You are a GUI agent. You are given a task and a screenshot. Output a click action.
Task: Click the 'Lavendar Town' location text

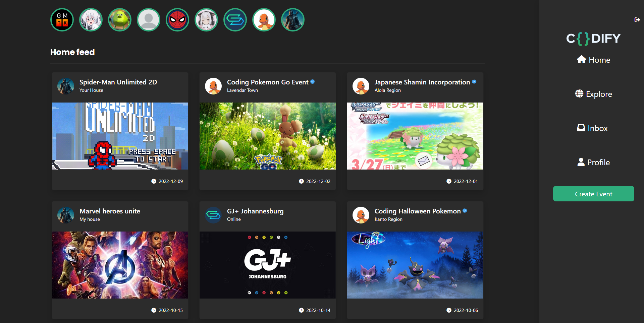click(x=243, y=90)
